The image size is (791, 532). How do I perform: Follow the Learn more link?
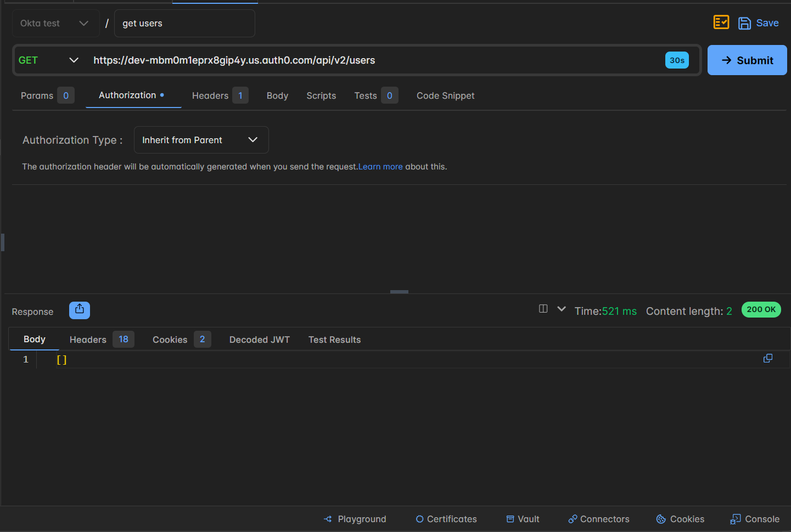point(380,167)
